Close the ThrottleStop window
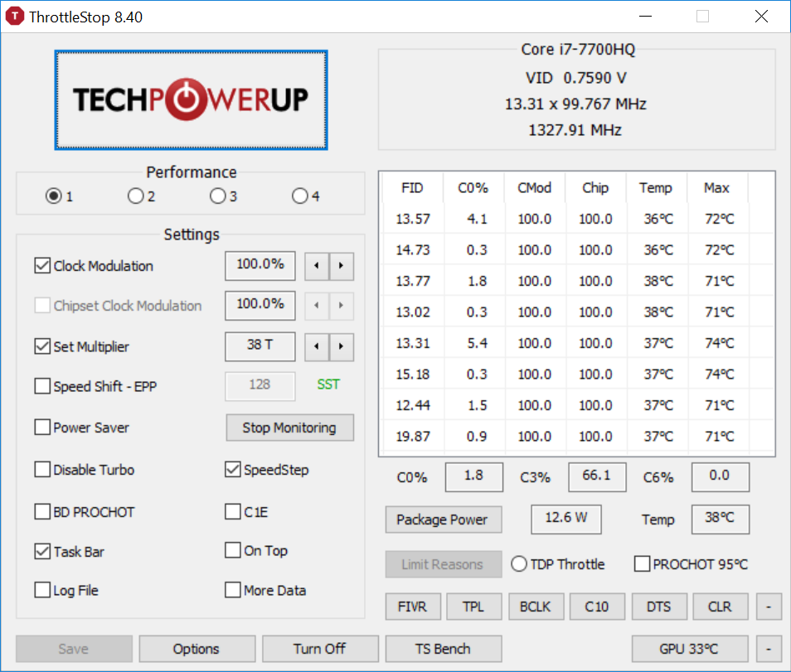Image resolution: width=791 pixels, height=672 pixels. 761,16
